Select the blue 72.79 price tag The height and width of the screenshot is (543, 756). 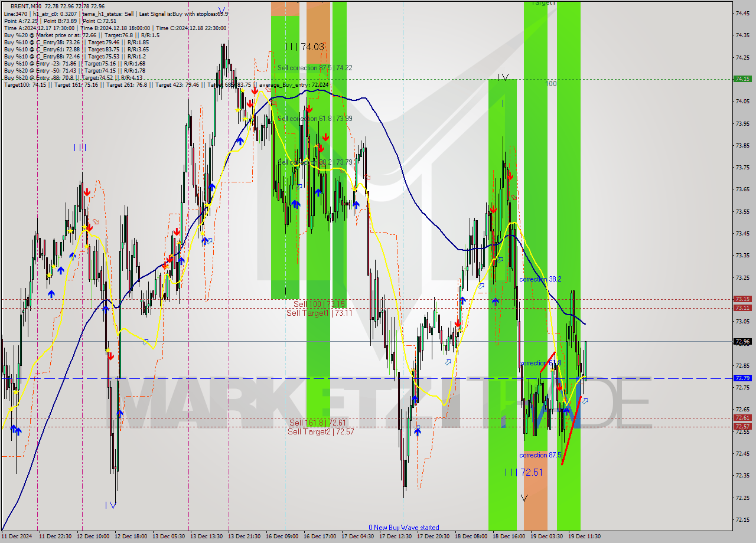click(742, 378)
